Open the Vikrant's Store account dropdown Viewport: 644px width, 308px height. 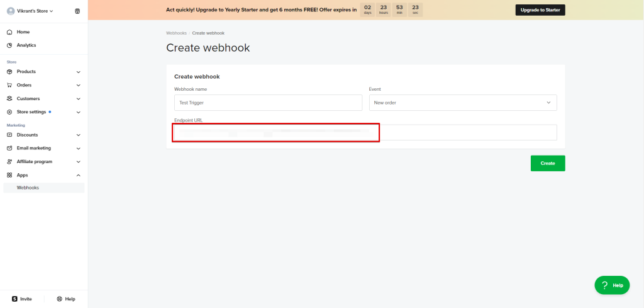point(35,11)
